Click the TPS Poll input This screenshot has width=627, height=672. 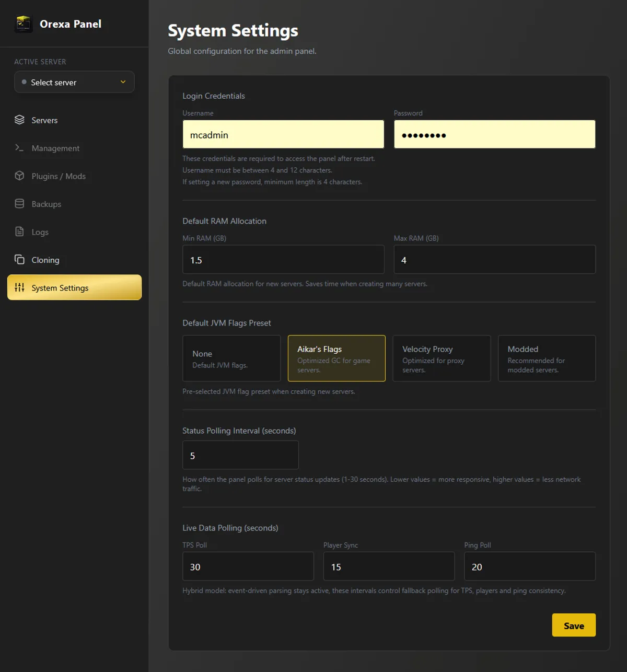pyautogui.click(x=248, y=566)
